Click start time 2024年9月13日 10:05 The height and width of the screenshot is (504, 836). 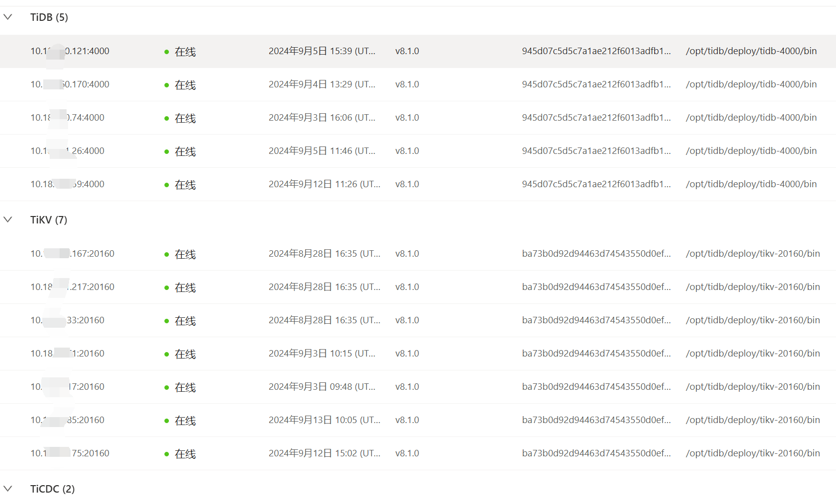[324, 420]
